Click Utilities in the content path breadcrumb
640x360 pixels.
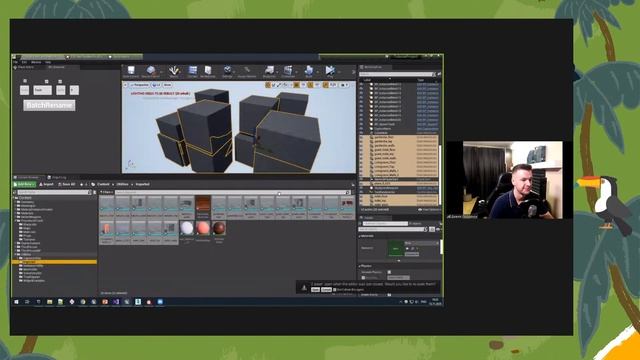click(122, 184)
